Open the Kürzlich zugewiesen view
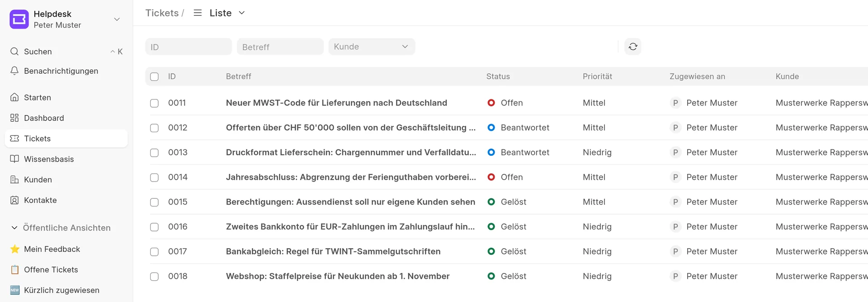 pos(66,290)
